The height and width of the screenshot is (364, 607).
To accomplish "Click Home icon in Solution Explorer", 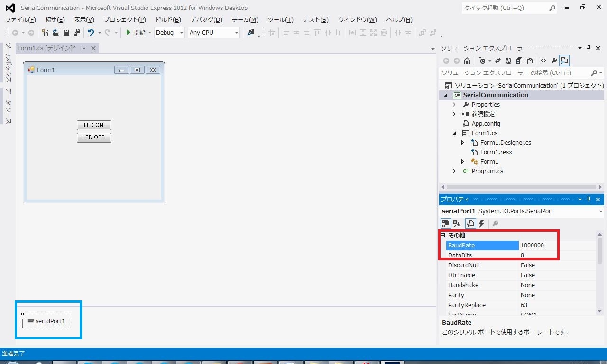I will [467, 61].
